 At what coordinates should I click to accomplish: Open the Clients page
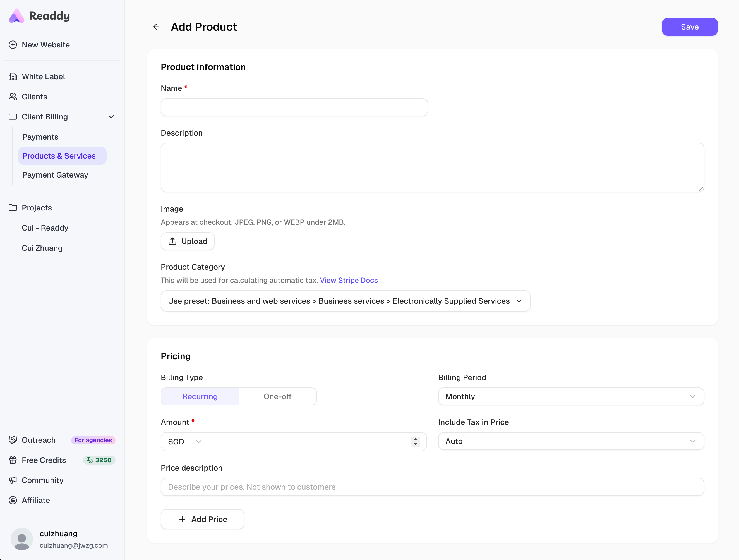34,97
